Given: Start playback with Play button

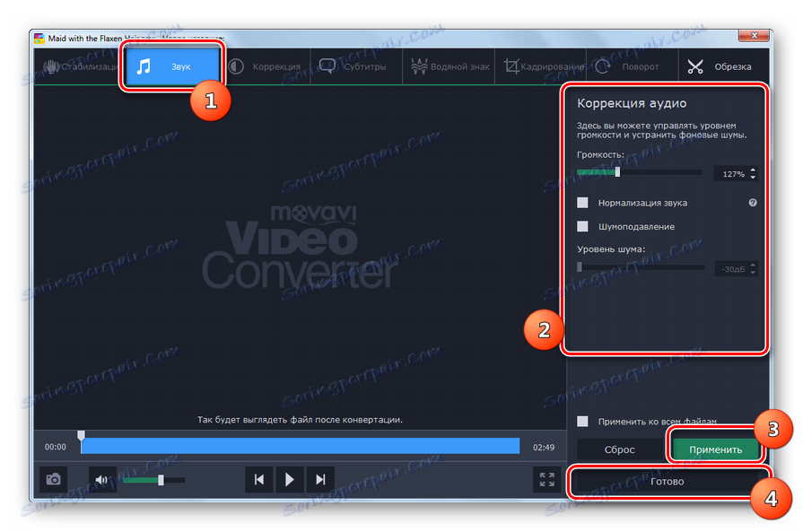Looking at the screenshot, I should [290, 480].
